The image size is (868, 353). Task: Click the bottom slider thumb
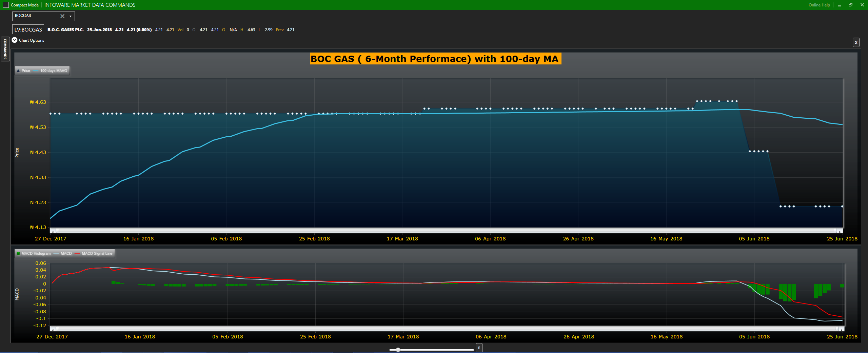tap(398, 350)
